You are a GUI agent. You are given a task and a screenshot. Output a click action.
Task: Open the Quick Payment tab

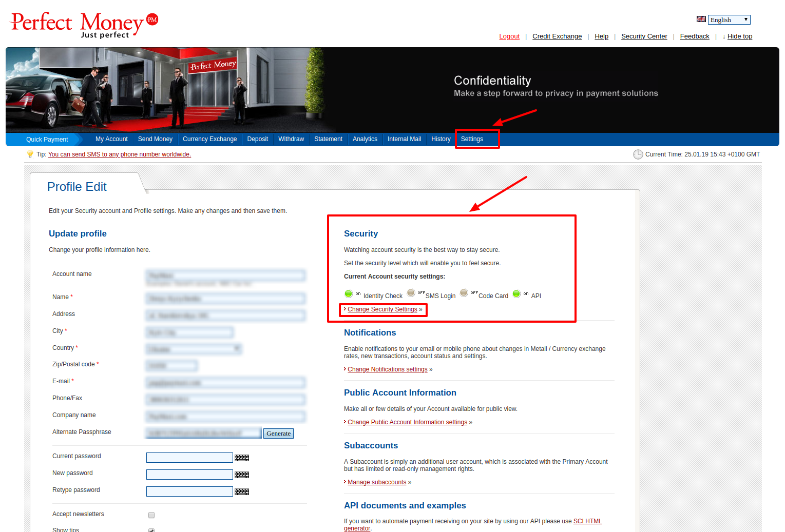[47, 140]
